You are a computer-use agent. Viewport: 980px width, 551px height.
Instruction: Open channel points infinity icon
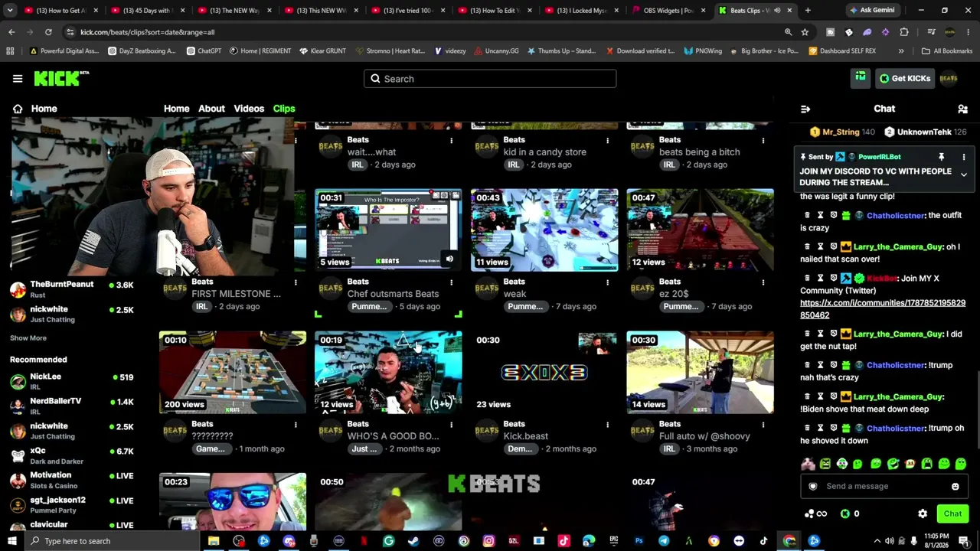[816, 514]
